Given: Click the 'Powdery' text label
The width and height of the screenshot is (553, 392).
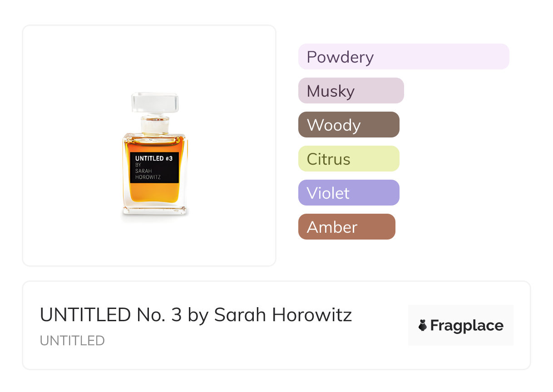Looking at the screenshot, I should 340,57.
